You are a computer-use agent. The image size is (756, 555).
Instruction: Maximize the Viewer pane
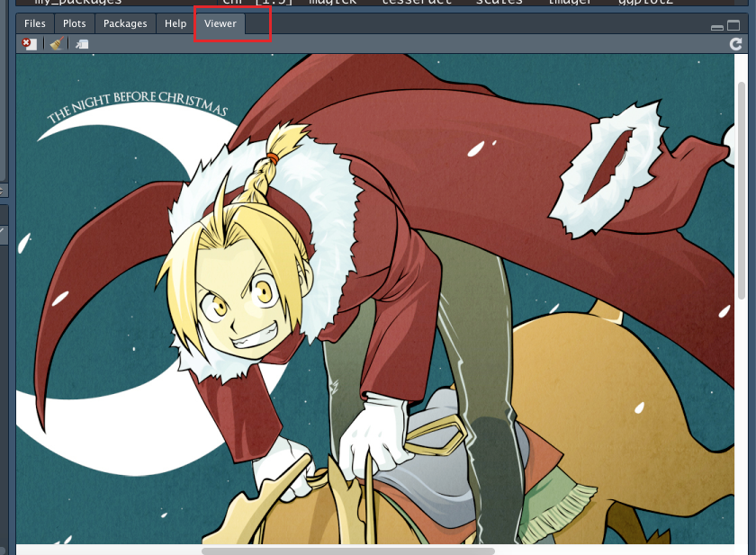pos(733,25)
